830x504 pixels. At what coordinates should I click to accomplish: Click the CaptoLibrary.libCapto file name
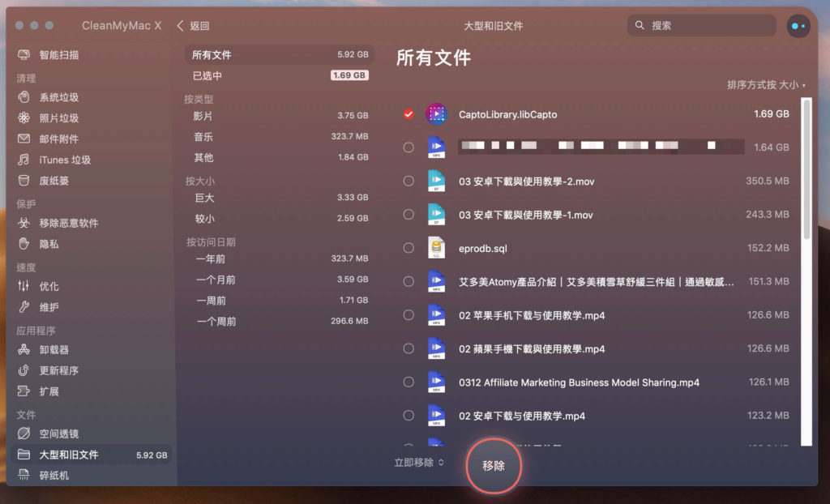[x=507, y=114]
